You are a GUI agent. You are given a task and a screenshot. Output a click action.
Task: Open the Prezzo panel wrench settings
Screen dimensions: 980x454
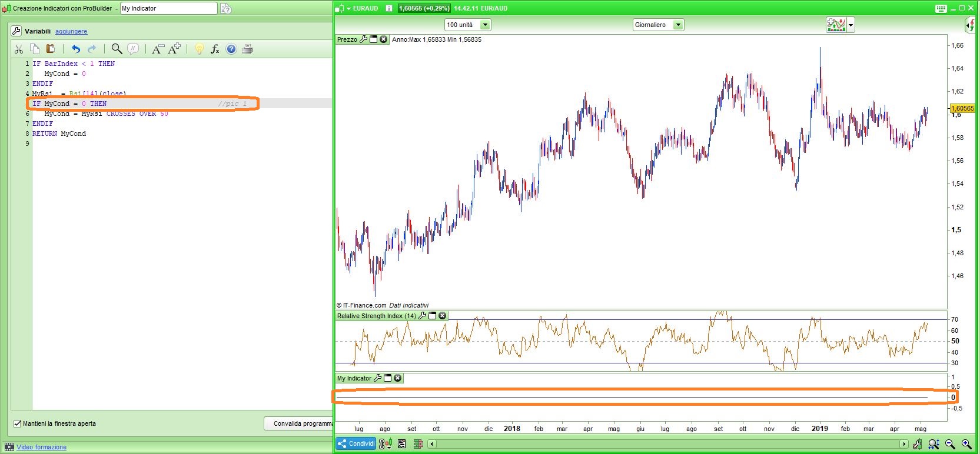click(363, 39)
